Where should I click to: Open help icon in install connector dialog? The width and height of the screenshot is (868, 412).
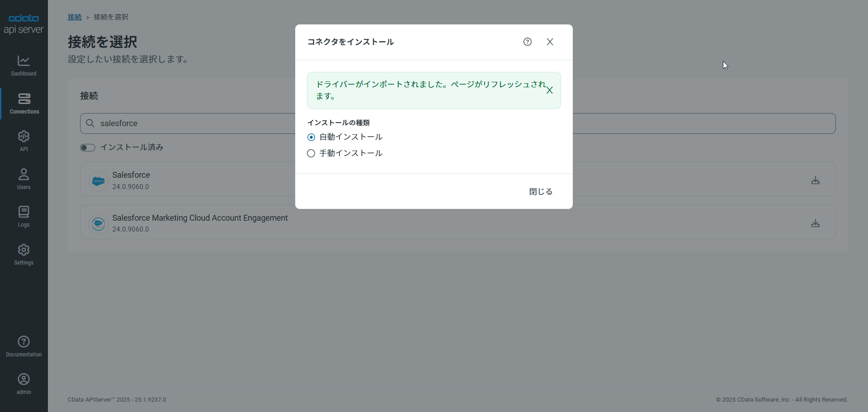528,42
